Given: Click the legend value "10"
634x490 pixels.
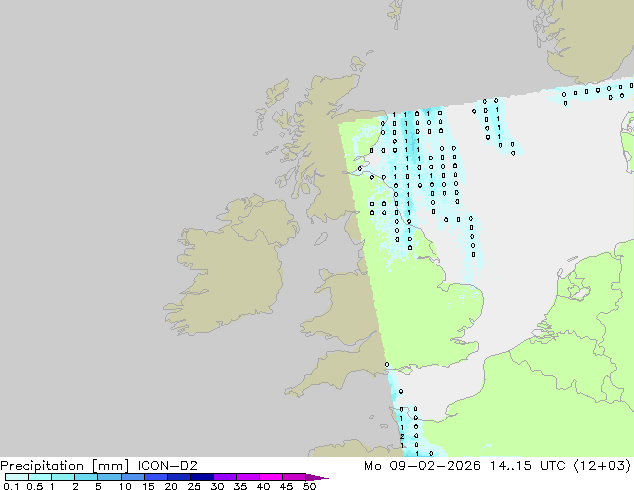Looking at the screenshot, I should (125, 486).
